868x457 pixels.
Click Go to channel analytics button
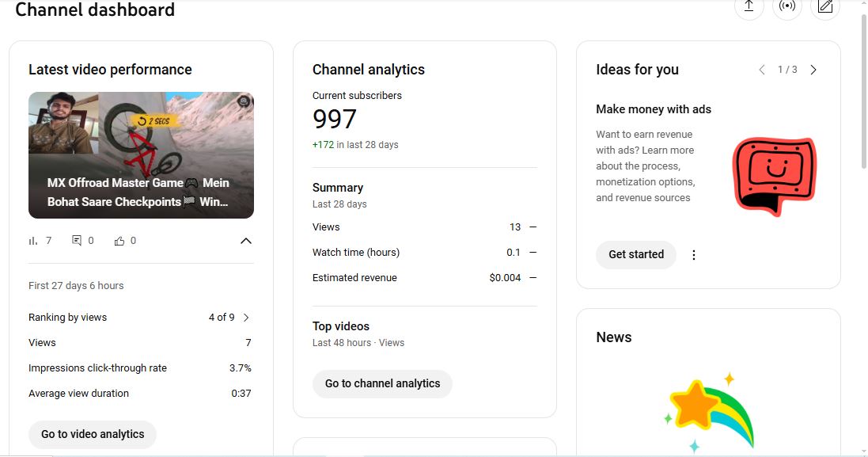[382, 383]
